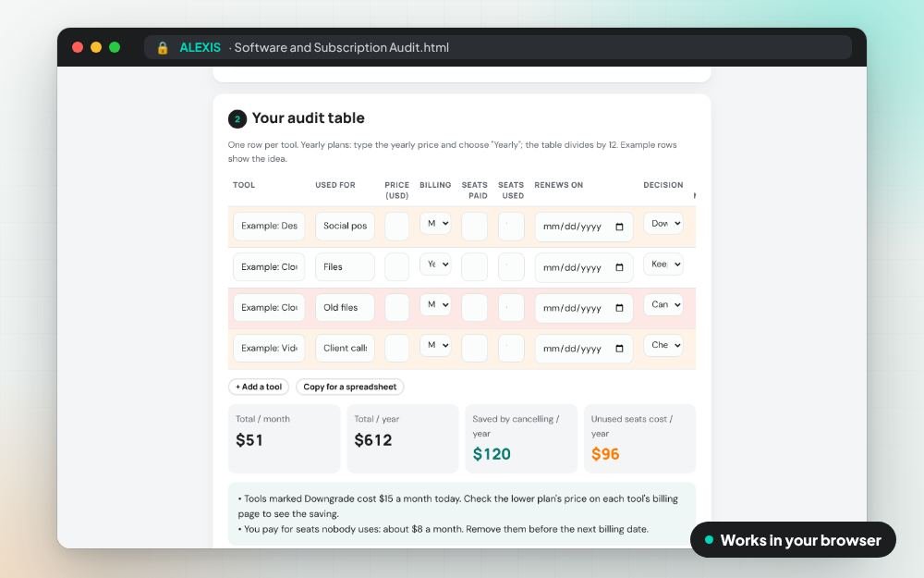924x578 pixels.
Task: Click the 'Files' used-for field
Action: point(346,267)
